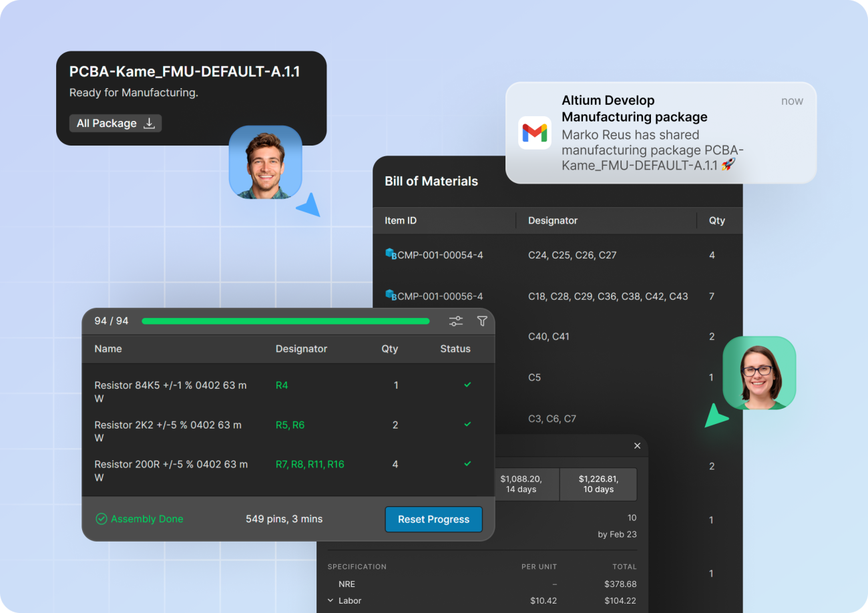Close the pricing panel with X

pos(637,446)
